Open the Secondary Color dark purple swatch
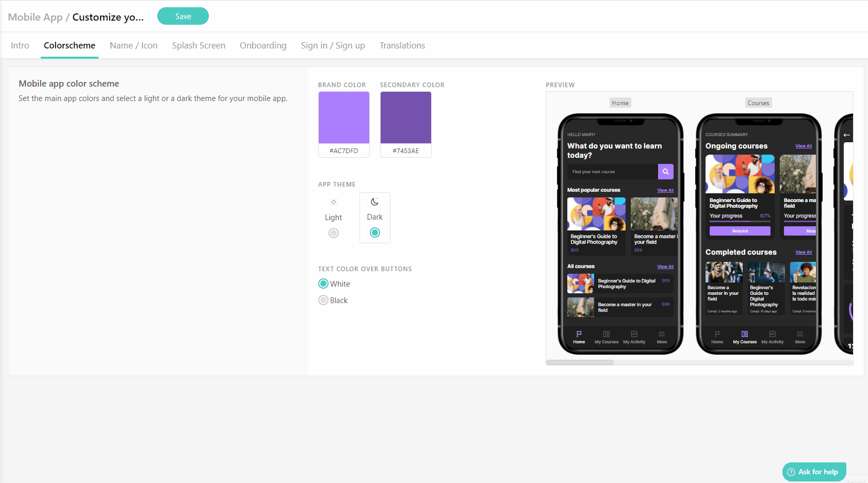This screenshot has height=483, width=868. [x=406, y=118]
